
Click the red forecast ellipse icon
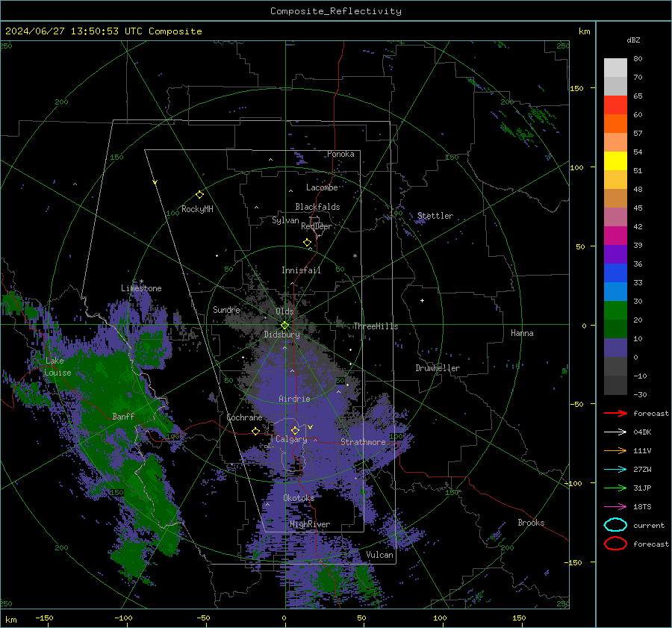pos(615,544)
